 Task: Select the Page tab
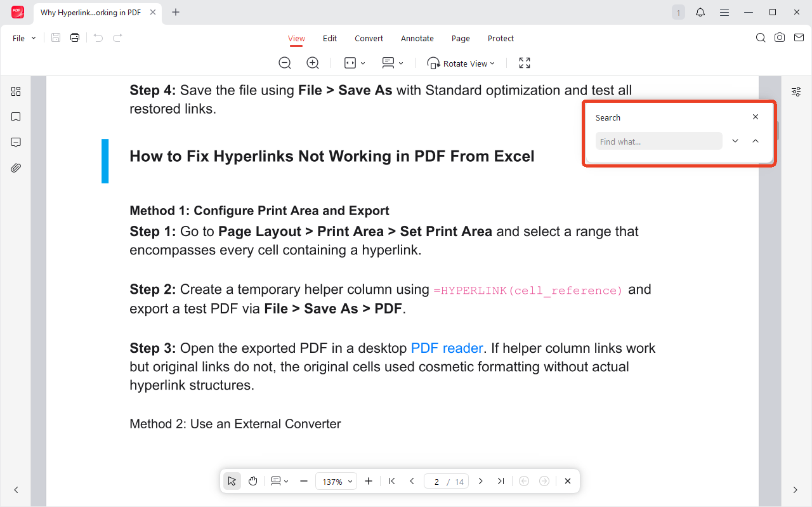[x=461, y=38]
